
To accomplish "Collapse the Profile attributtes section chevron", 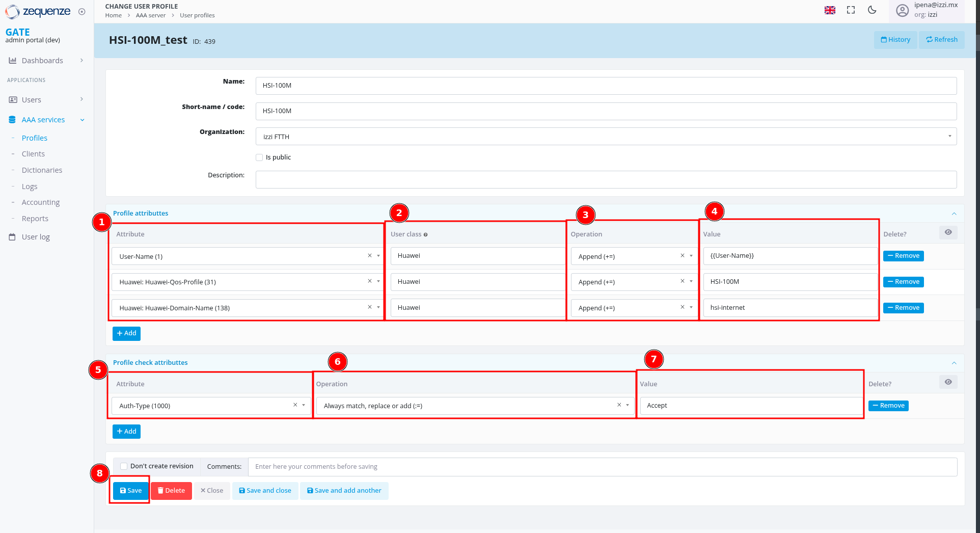I will point(954,214).
